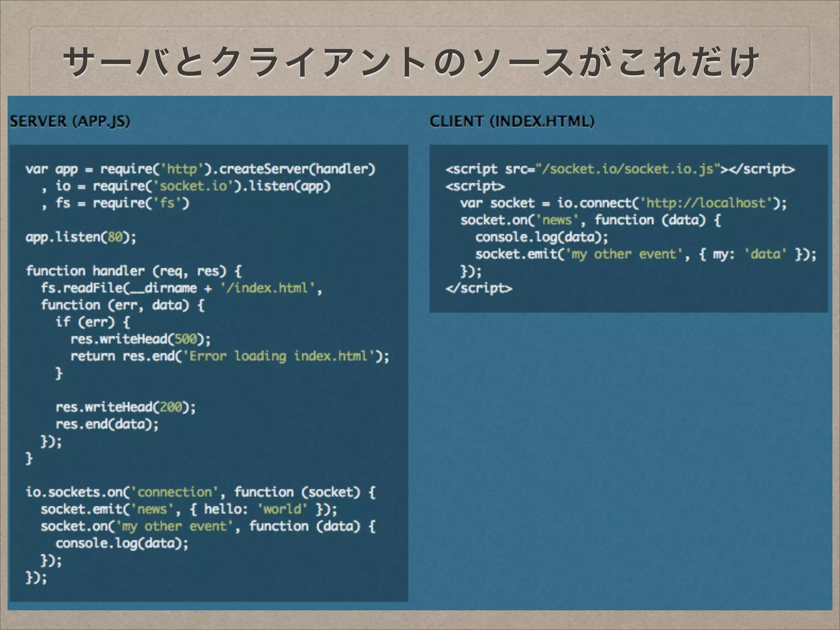Click the line "return res.end('Error loading index.html');"
The image size is (840, 630).
tap(230, 356)
